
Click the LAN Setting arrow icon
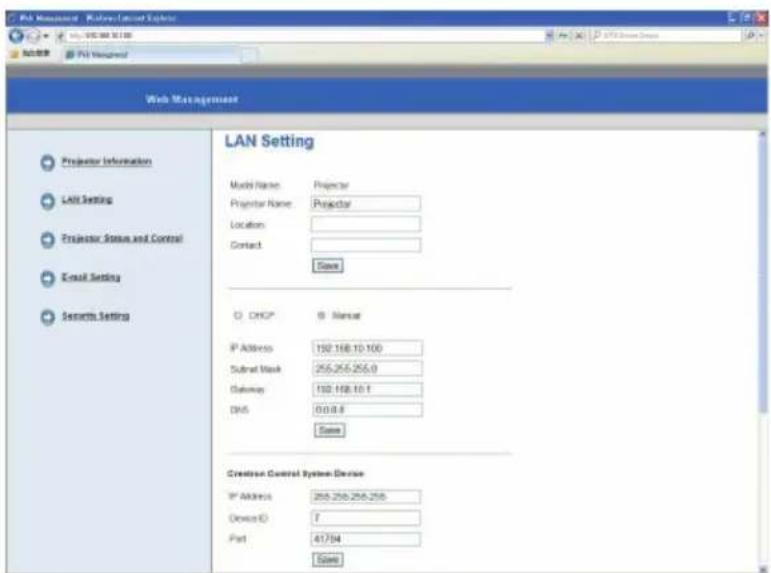[x=48, y=201]
